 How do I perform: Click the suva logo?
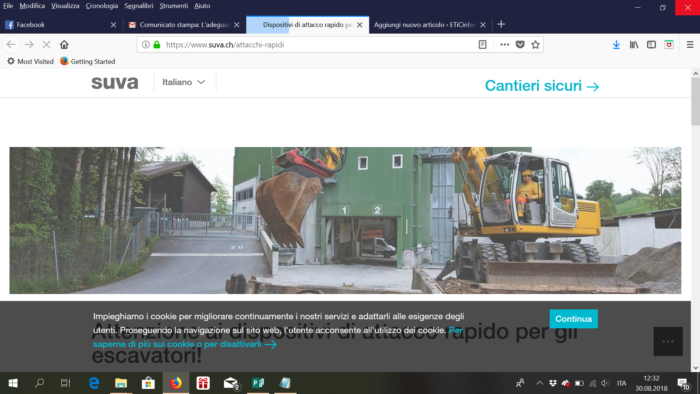(x=115, y=83)
